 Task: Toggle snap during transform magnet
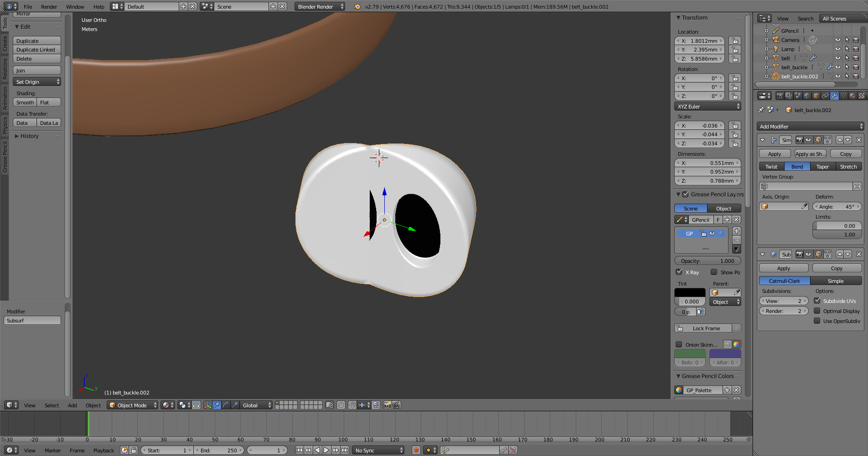tap(352, 405)
